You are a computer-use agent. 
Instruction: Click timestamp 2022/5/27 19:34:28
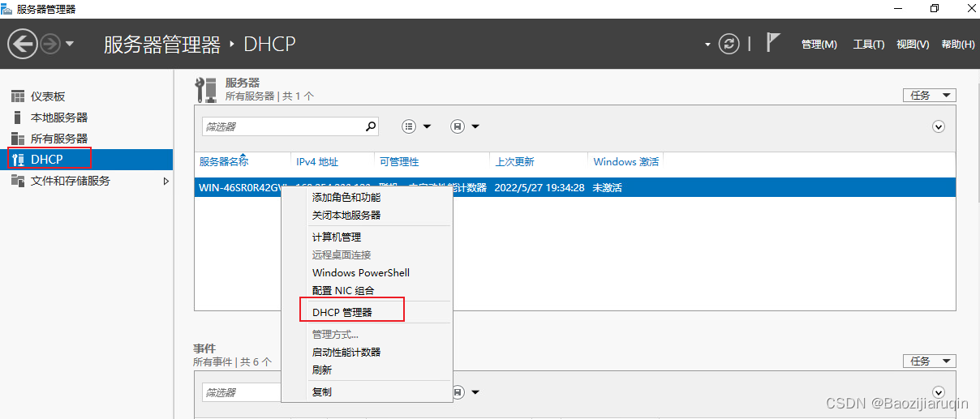click(x=539, y=187)
